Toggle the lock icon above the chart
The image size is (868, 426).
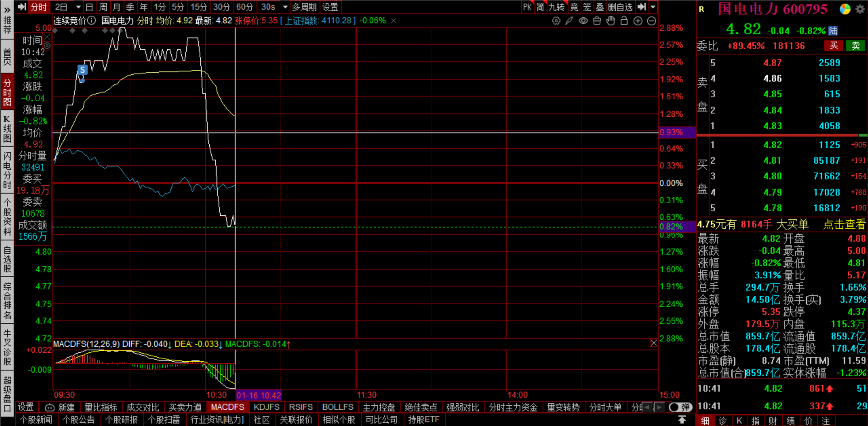point(624,21)
